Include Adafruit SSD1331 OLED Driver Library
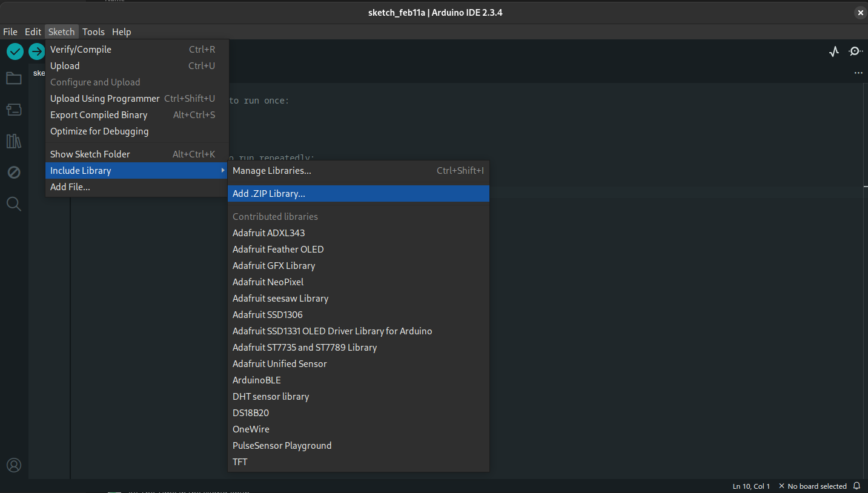This screenshot has width=868, height=493. 359,331
